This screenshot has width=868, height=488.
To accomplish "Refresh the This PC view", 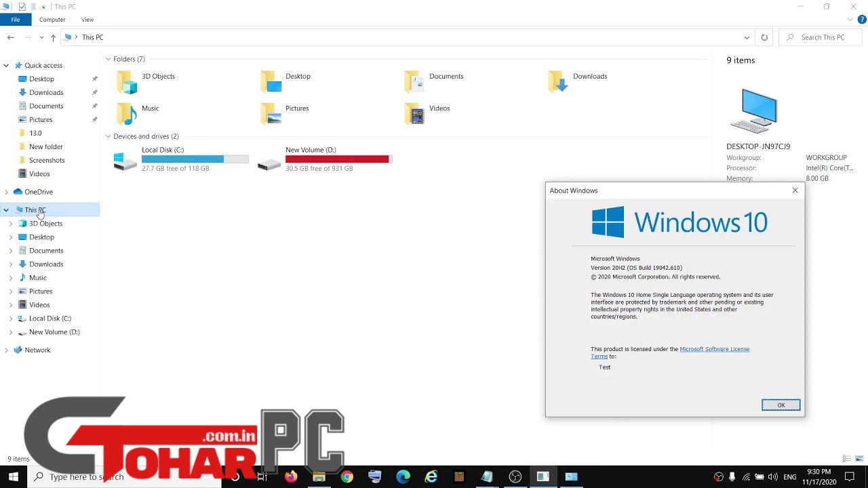I will [764, 37].
